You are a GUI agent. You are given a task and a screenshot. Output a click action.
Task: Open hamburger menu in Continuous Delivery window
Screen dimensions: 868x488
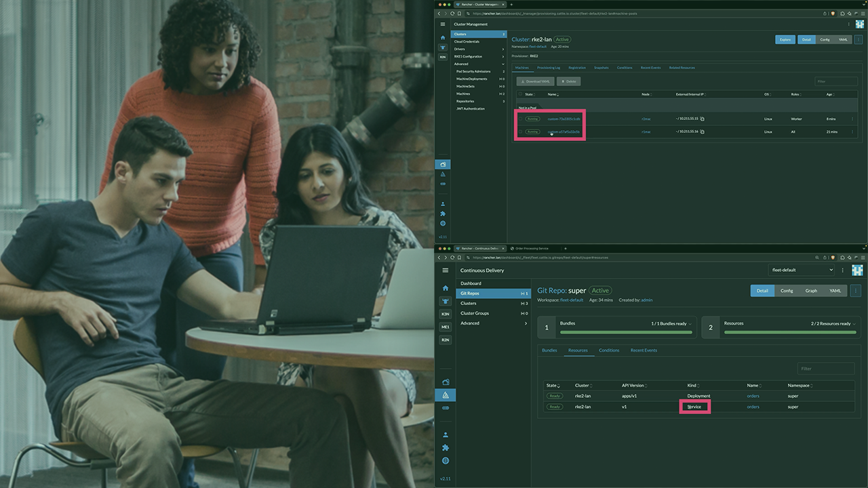445,270
